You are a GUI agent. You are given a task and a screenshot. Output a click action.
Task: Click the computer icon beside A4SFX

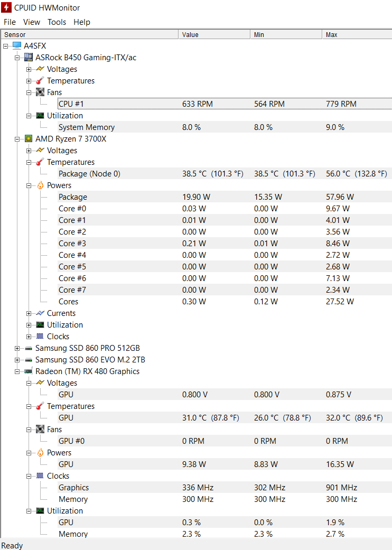click(17, 45)
